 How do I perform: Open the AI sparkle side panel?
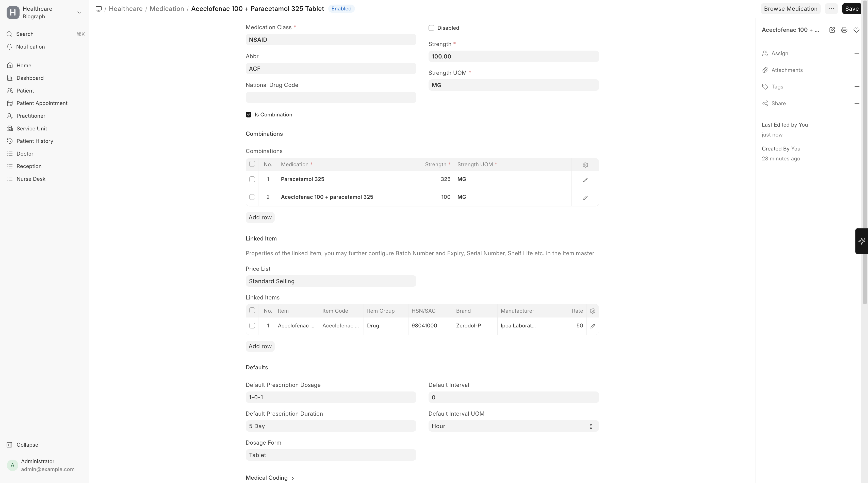(x=861, y=241)
